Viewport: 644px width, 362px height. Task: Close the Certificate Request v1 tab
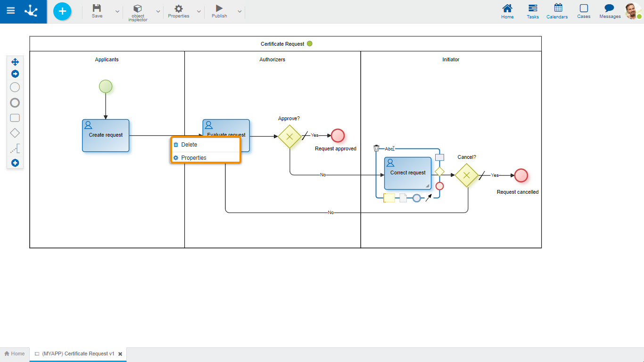click(120, 354)
